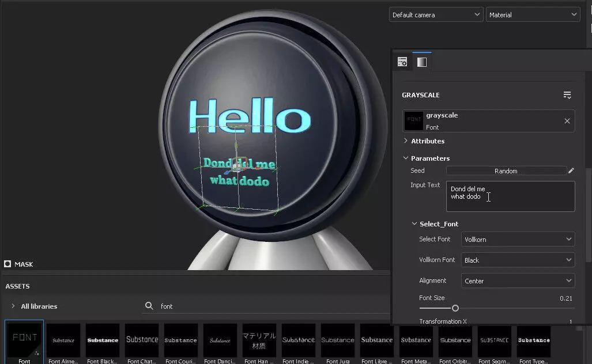This screenshot has width=592, height=364.
Task: Open the Grayscale section options menu icon
Action: (567, 95)
